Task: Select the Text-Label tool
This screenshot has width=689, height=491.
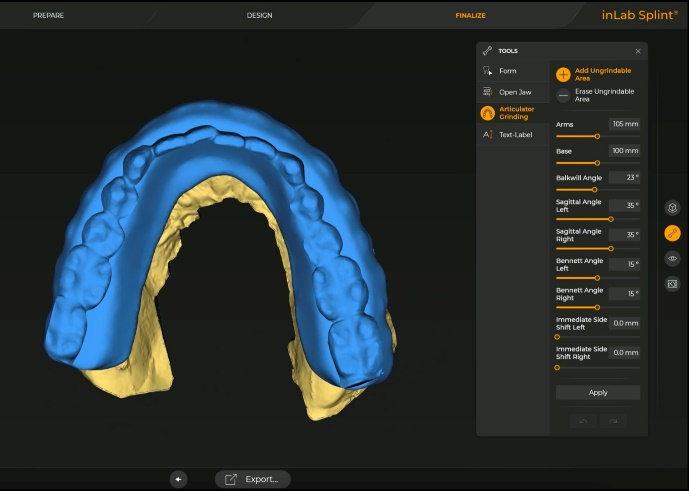Action: coord(513,135)
